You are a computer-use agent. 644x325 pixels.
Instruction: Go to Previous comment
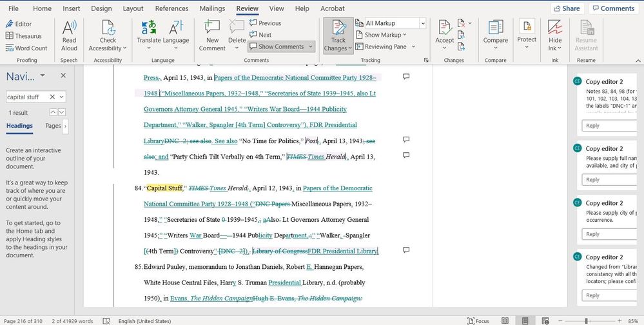click(x=266, y=23)
